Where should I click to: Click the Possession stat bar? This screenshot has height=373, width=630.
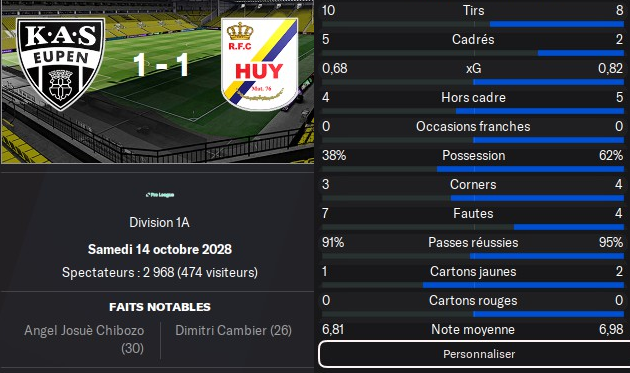click(x=473, y=169)
